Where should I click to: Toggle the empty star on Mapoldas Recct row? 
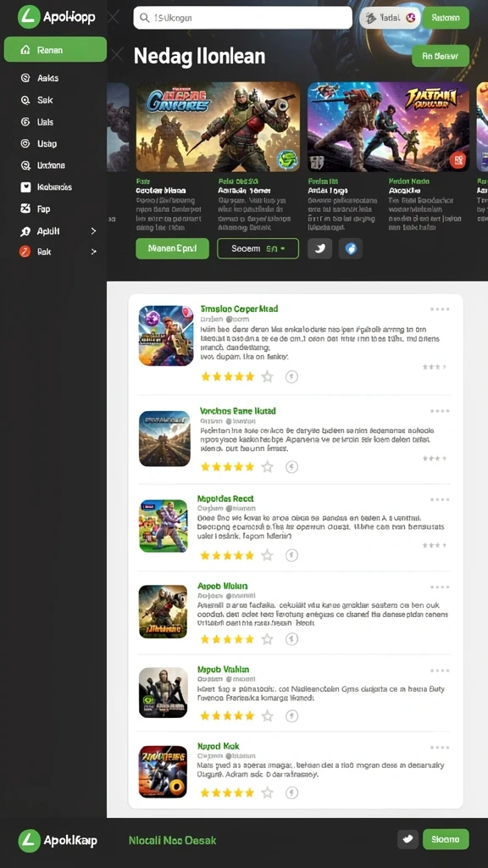[x=267, y=555]
